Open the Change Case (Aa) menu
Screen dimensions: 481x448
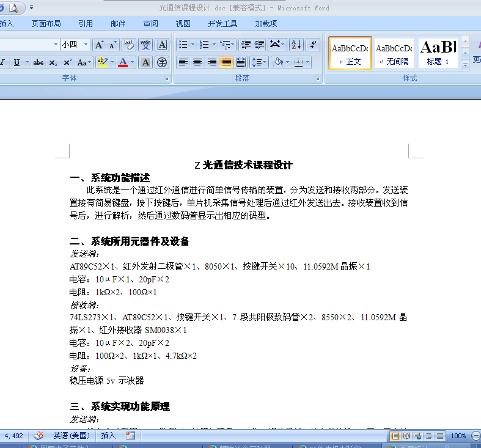click(84, 62)
